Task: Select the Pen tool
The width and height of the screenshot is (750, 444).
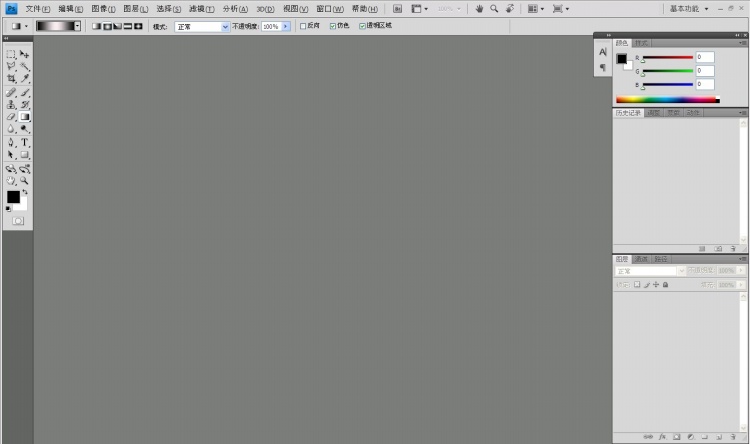Action: tap(11, 142)
